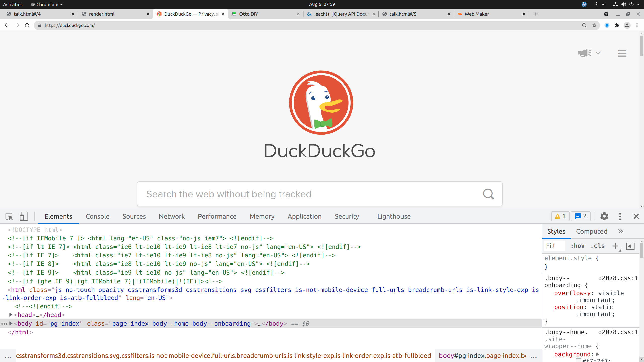Screen dimensions: 644x362
Task: Click the warnings count badge button
Action: pyautogui.click(x=560, y=216)
